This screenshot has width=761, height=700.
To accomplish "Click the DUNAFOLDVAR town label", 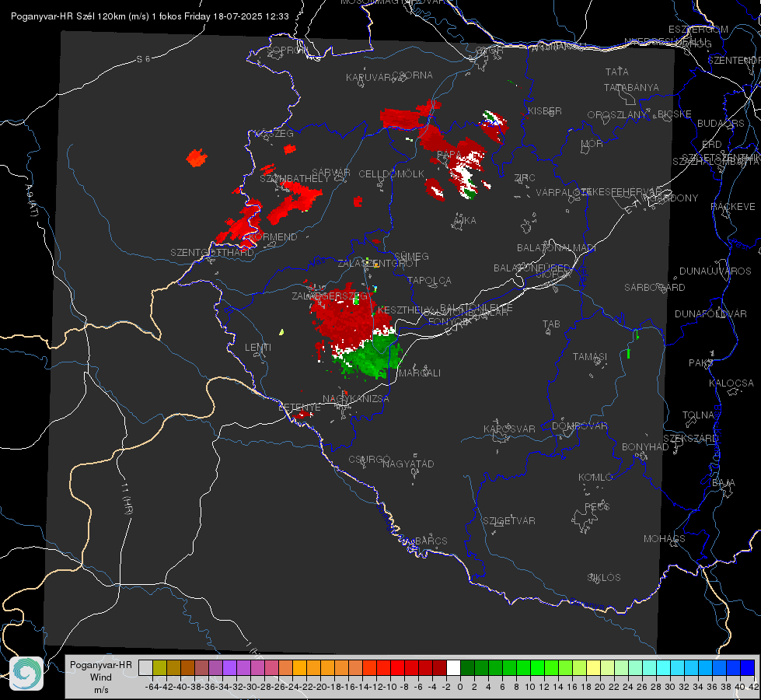I will [710, 313].
